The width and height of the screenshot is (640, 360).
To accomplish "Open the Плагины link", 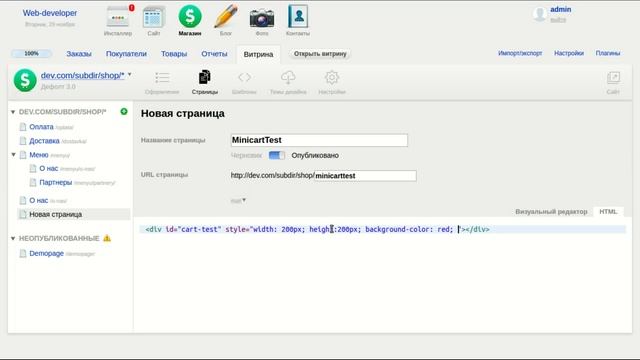I will (x=608, y=53).
